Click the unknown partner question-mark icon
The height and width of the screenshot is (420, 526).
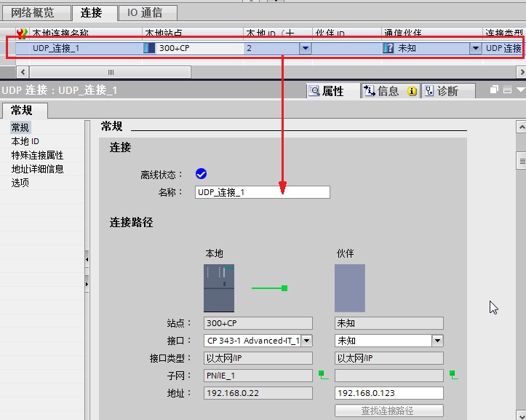pos(388,48)
